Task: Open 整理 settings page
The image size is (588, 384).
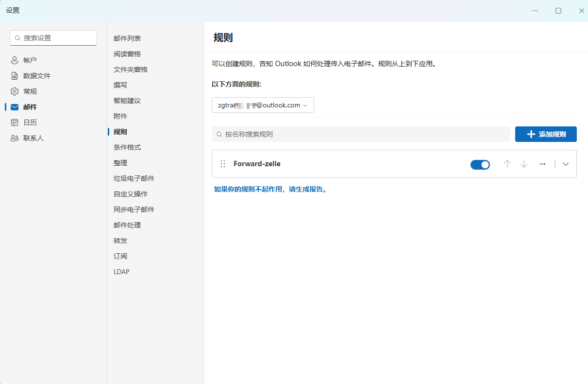Action: (x=120, y=163)
